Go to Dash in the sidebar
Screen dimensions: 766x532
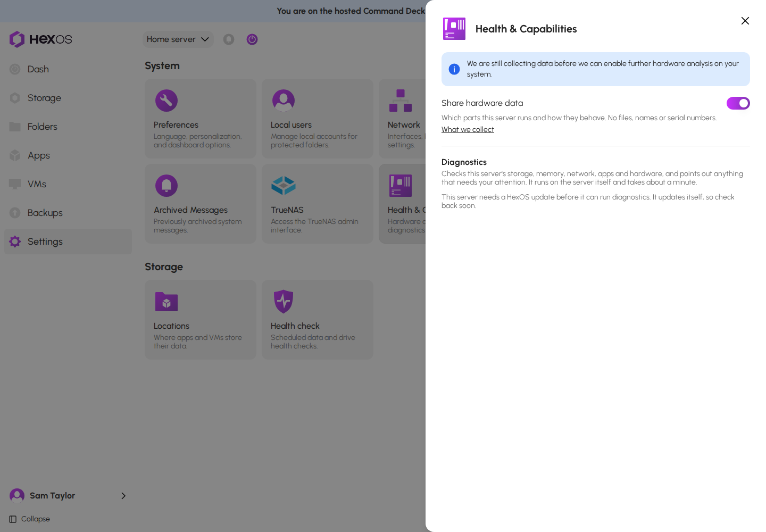coord(68,69)
